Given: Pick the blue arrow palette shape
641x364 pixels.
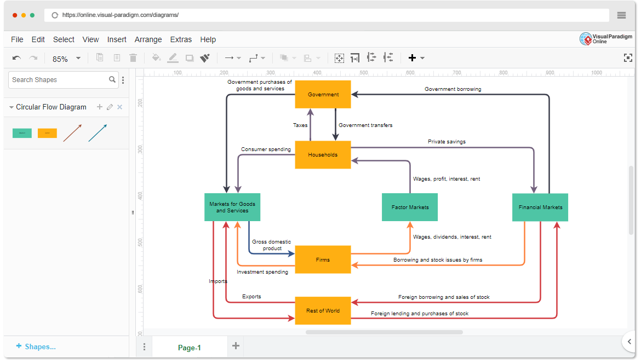Looking at the screenshot, I should [x=98, y=133].
